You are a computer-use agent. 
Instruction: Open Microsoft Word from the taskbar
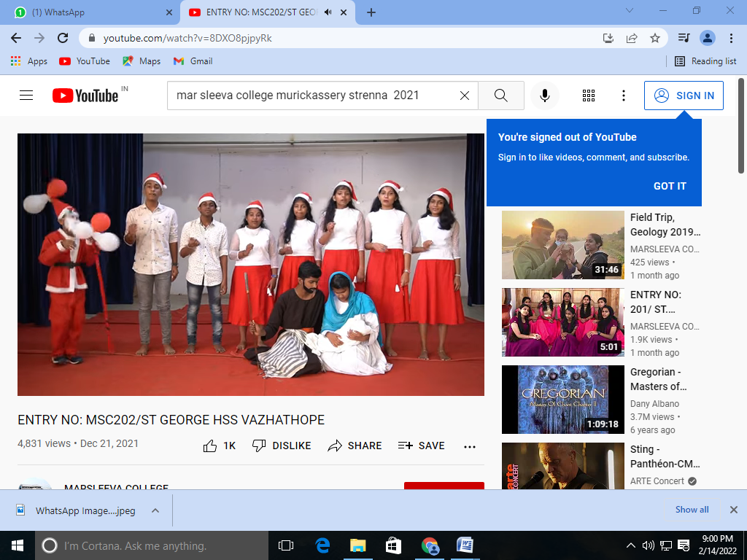[x=465, y=545]
